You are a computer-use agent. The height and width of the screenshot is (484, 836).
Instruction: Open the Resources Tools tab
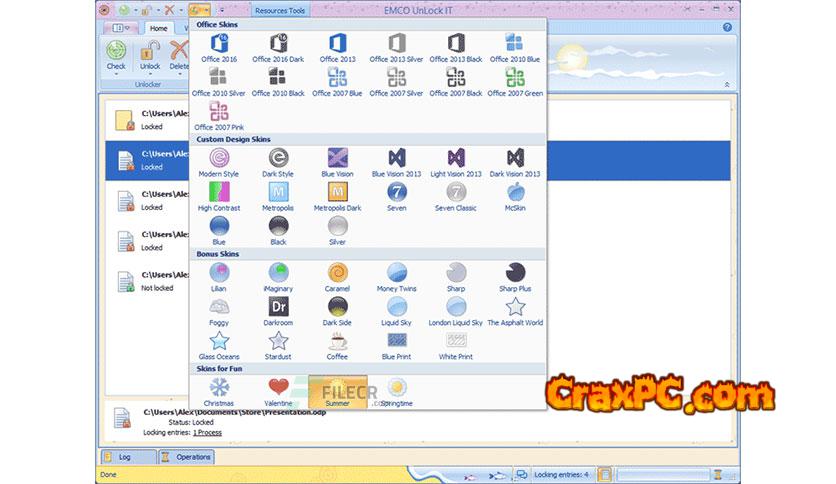[x=281, y=10]
